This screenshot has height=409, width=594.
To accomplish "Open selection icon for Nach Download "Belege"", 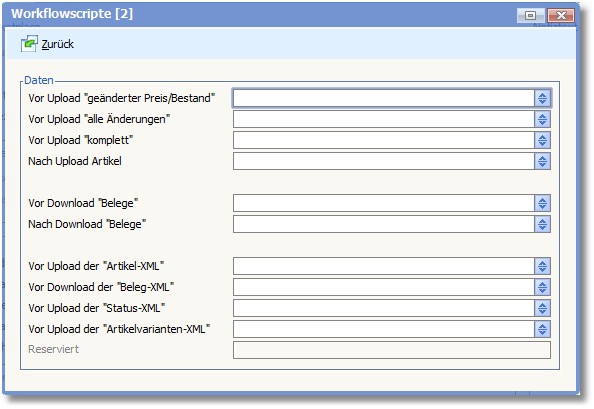I will (542, 224).
